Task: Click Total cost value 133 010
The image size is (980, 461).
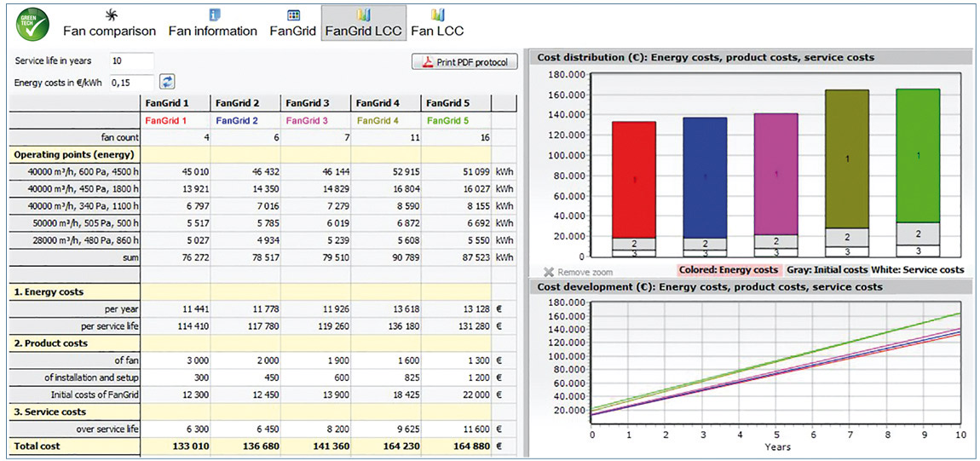Action: (x=175, y=447)
